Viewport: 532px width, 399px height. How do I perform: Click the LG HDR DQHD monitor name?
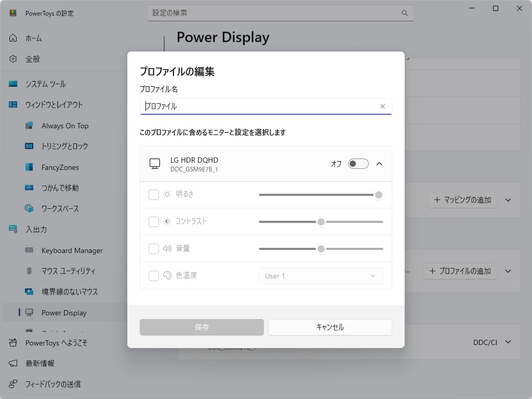click(194, 160)
